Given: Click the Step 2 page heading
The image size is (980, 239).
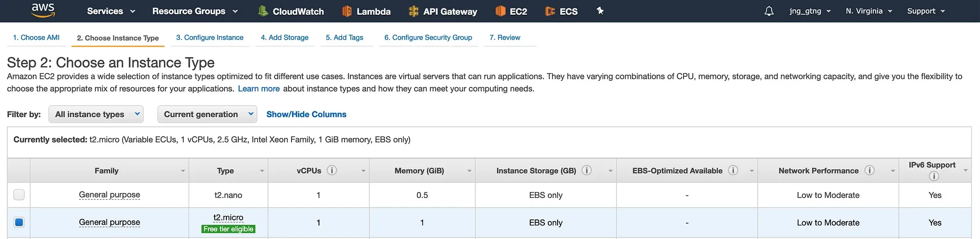Looking at the screenshot, I should [x=111, y=63].
